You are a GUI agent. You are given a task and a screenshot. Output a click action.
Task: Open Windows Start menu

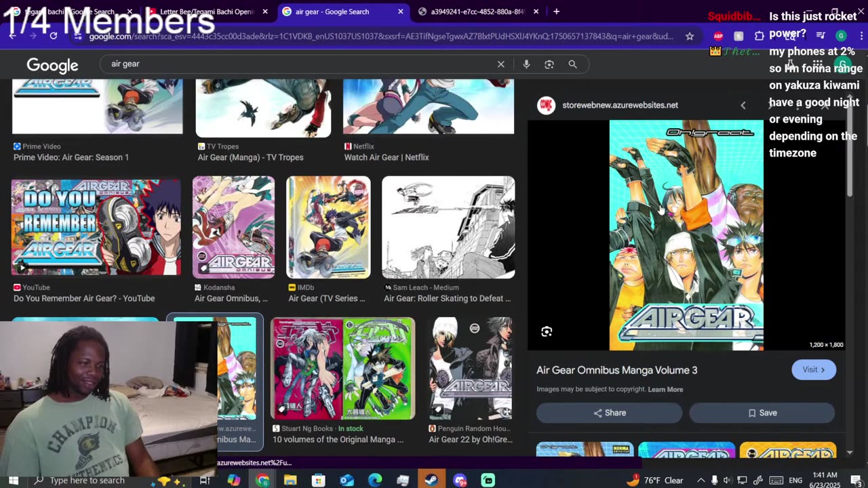[x=13, y=481]
